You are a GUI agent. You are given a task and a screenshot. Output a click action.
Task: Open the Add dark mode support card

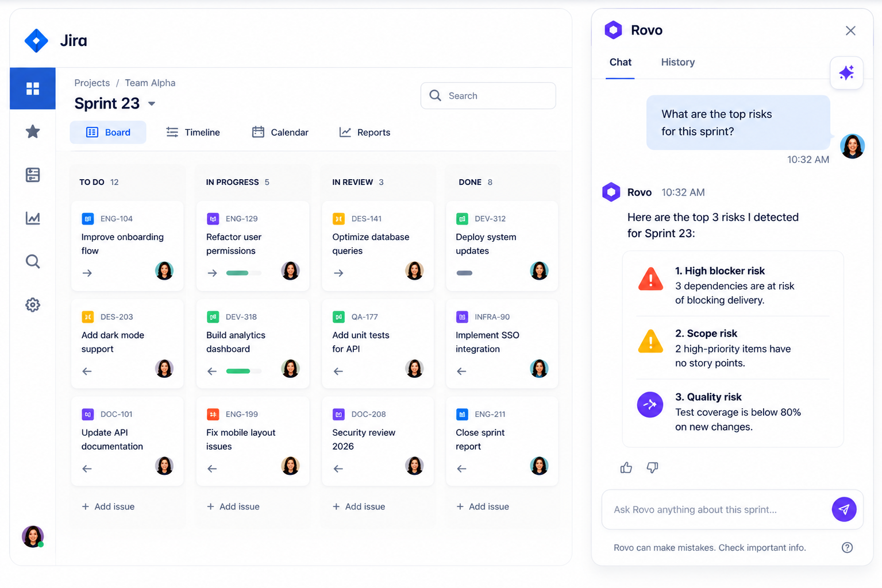click(127, 344)
